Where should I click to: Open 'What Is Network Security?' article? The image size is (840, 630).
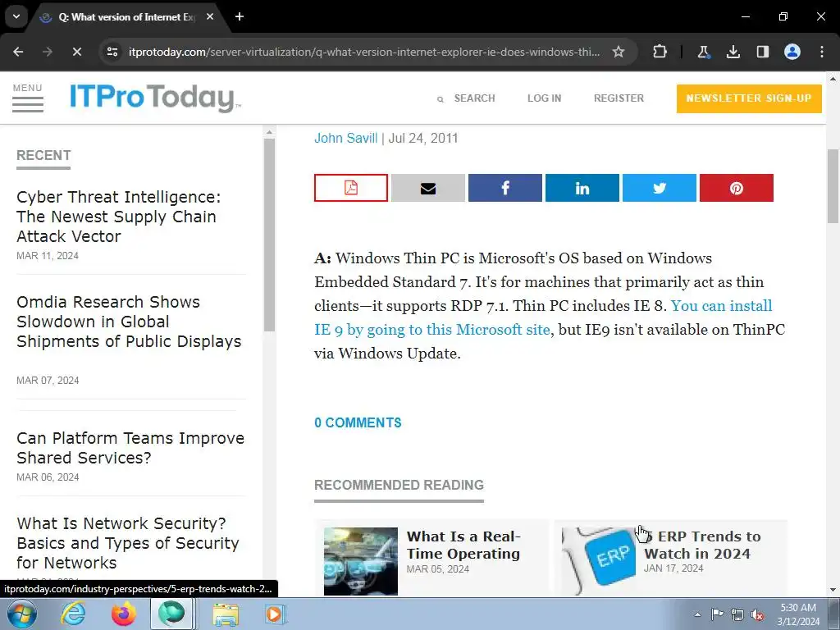click(128, 543)
